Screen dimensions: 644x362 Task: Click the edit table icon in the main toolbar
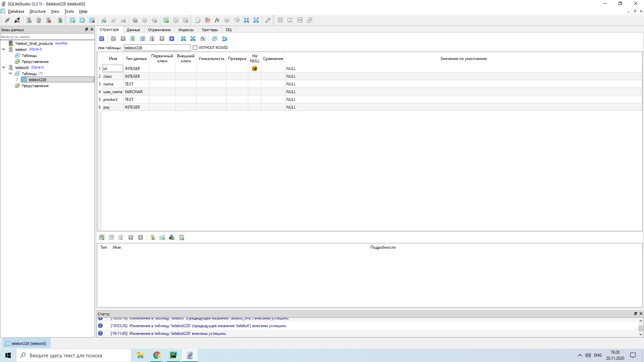click(x=82, y=20)
